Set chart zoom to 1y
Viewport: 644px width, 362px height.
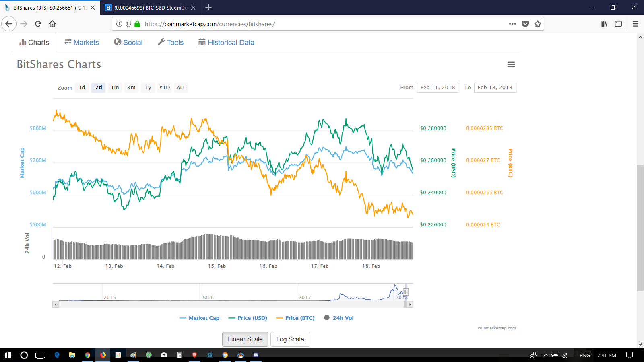pyautogui.click(x=148, y=88)
